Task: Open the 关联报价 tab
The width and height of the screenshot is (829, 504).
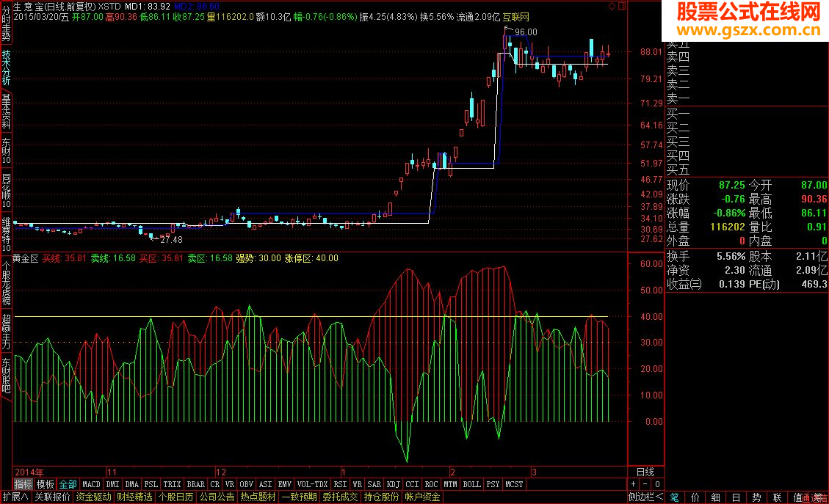Action: (x=52, y=497)
